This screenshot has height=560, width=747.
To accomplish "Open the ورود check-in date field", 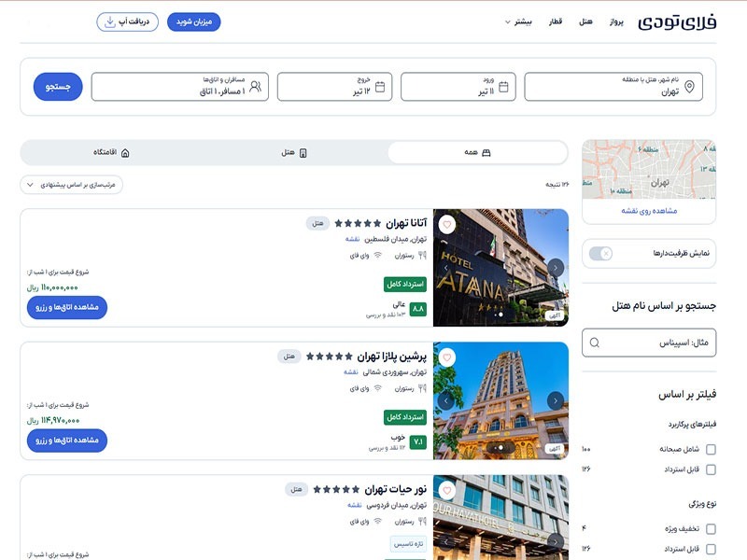I will pyautogui.click(x=458, y=87).
